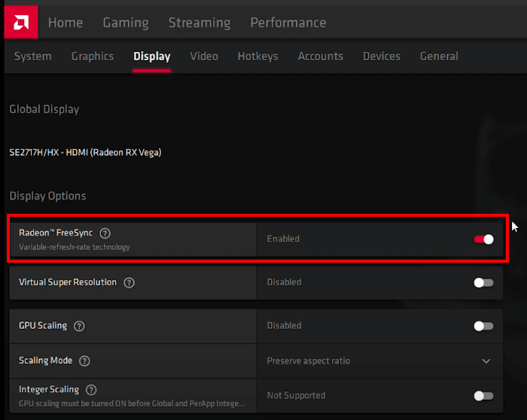Enable the Virtual Super Resolution toggle
Screen dimensions: 527x420
[x=483, y=282]
